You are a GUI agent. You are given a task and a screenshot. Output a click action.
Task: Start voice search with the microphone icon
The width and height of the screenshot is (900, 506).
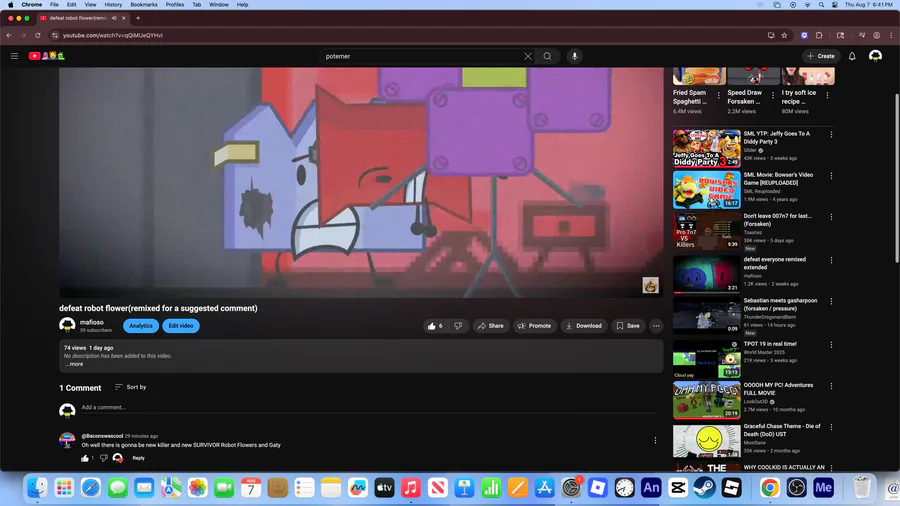(x=575, y=56)
